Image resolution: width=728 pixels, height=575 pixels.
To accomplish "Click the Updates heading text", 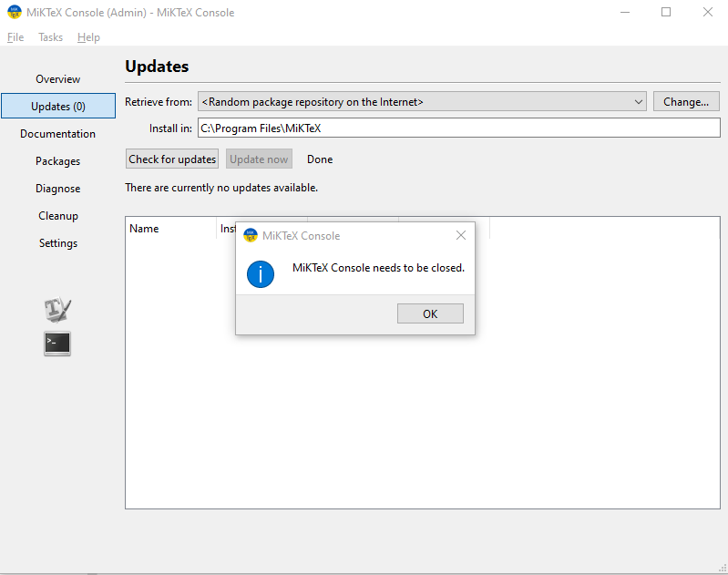I will click(x=157, y=67).
